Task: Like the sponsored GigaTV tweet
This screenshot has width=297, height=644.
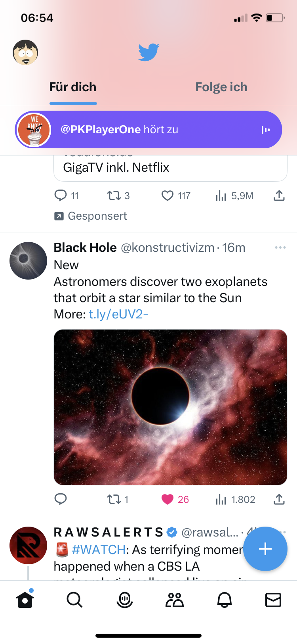Action: point(168,195)
